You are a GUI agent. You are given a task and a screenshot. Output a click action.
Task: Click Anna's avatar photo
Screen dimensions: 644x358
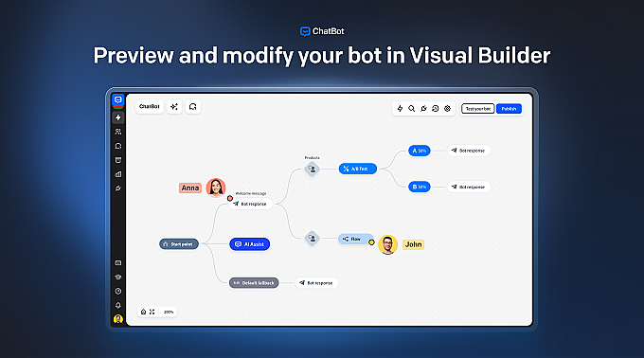pos(216,188)
